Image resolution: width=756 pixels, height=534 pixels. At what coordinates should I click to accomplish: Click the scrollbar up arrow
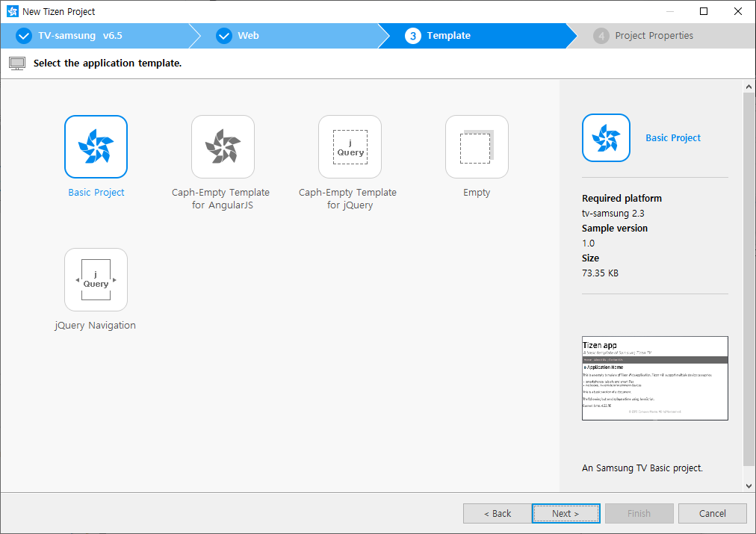click(749, 87)
